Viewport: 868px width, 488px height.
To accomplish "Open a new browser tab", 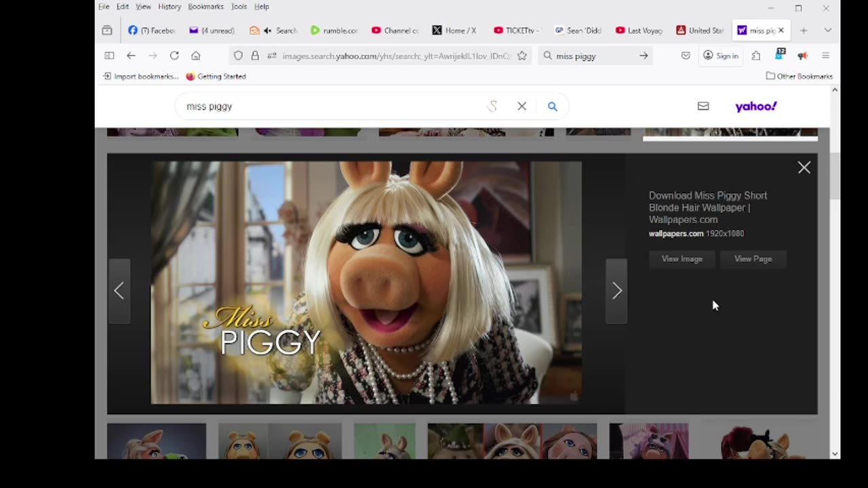I will 804,30.
